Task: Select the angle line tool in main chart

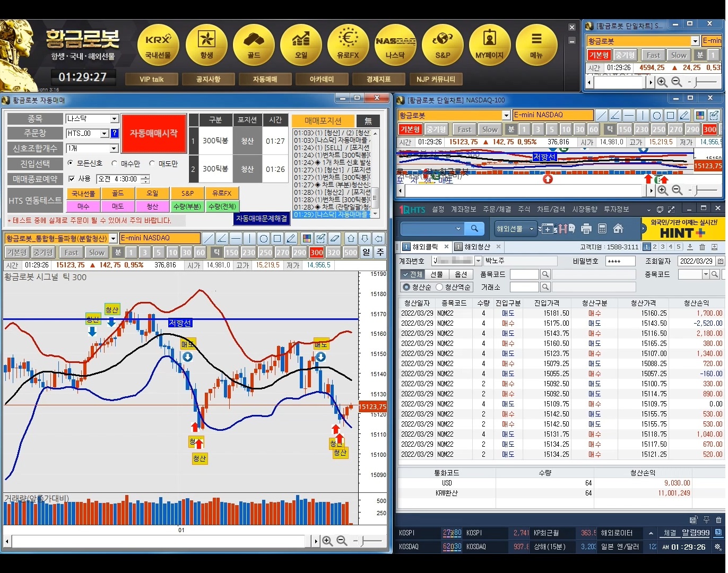Action: [222, 238]
